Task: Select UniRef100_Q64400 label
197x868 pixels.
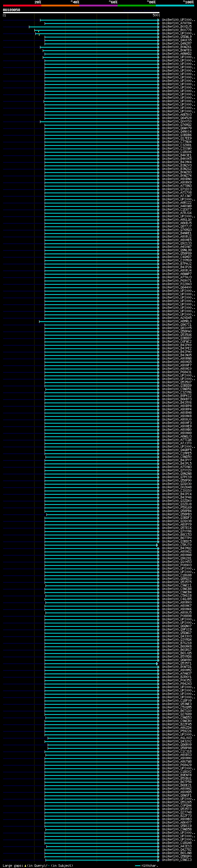Action: point(177,287)
